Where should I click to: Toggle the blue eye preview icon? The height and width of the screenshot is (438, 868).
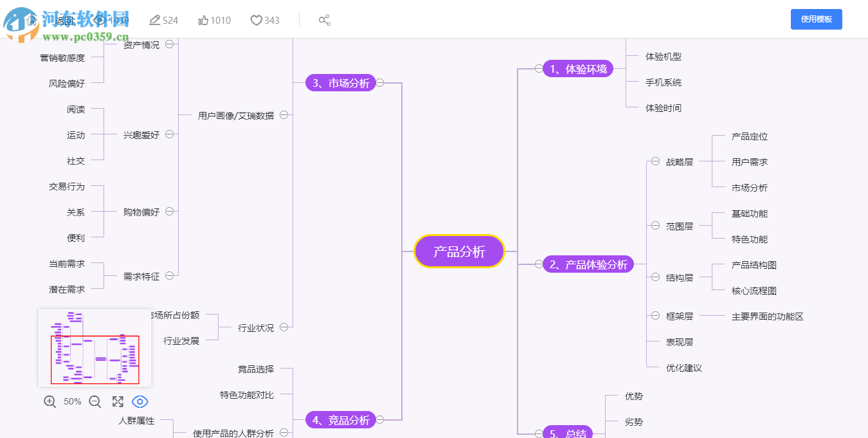coord(140,401)
